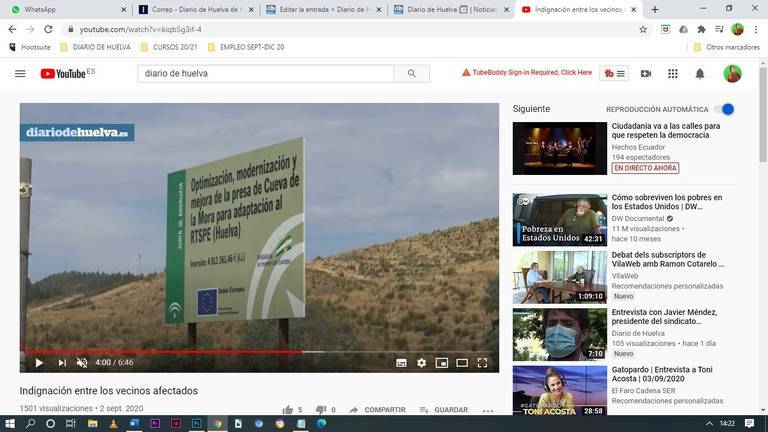Click the create video camera icon
The width and height of the screenshot is (768, 432).
pos(646,73)
